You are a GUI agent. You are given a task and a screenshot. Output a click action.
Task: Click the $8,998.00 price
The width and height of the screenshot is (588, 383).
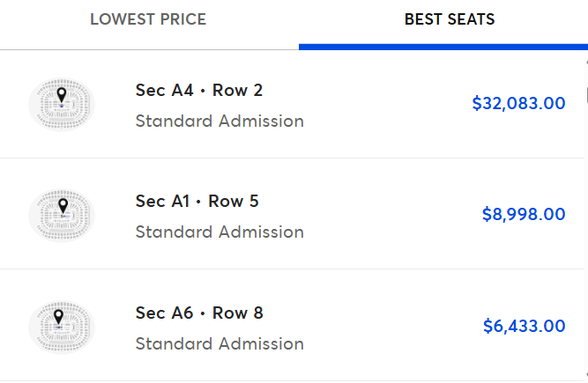(524, 214)
